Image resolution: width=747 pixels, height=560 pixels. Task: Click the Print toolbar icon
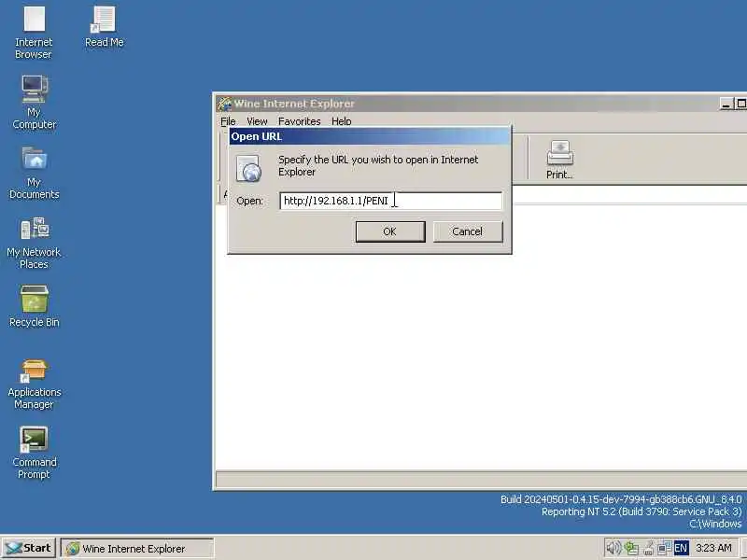coord(559,160)
